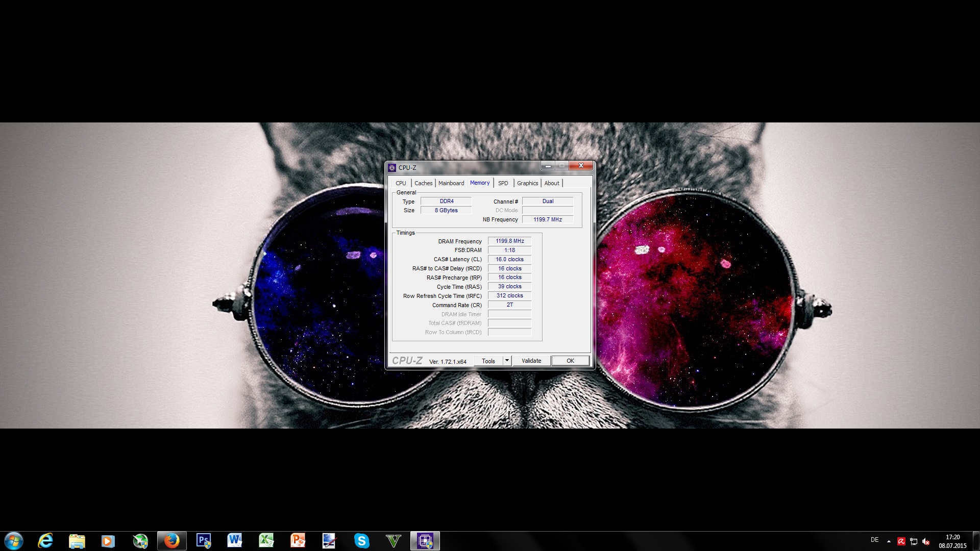Click the taskbar clock and date

click(952, 541)
